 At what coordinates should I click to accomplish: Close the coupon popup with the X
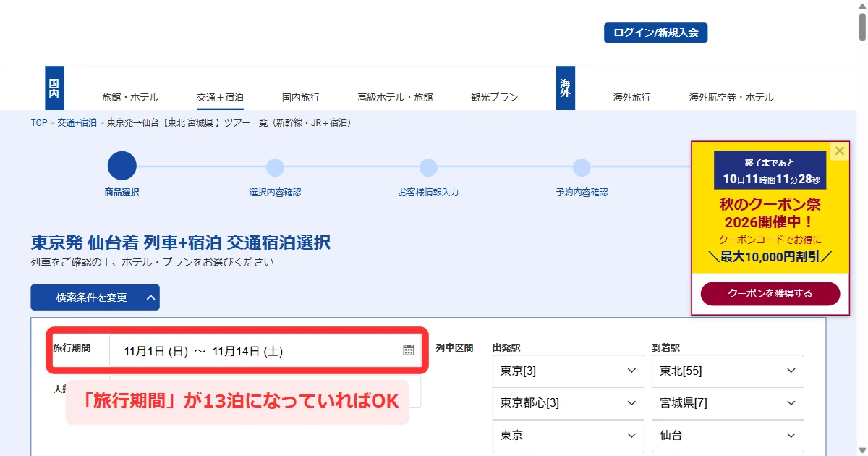pos(839,151)
